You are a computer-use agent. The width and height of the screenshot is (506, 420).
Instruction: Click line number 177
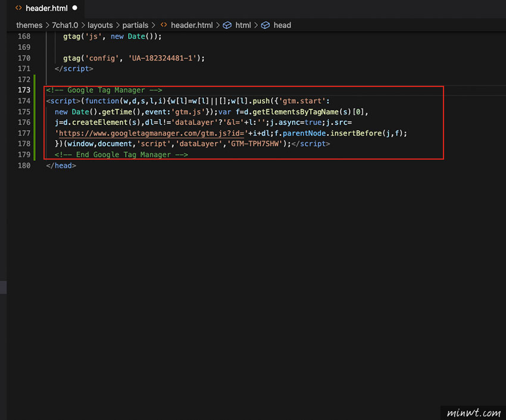pos(24,133)
